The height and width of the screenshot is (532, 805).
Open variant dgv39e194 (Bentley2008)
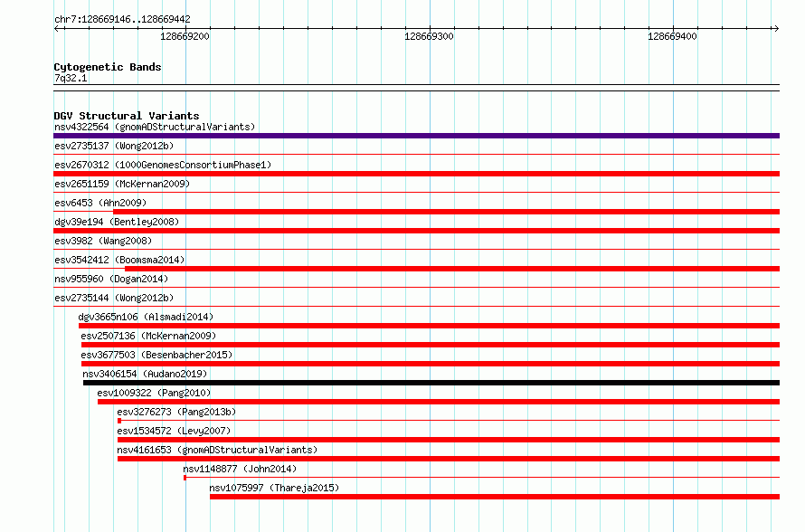pyautogui.click(x=117, y=222)
